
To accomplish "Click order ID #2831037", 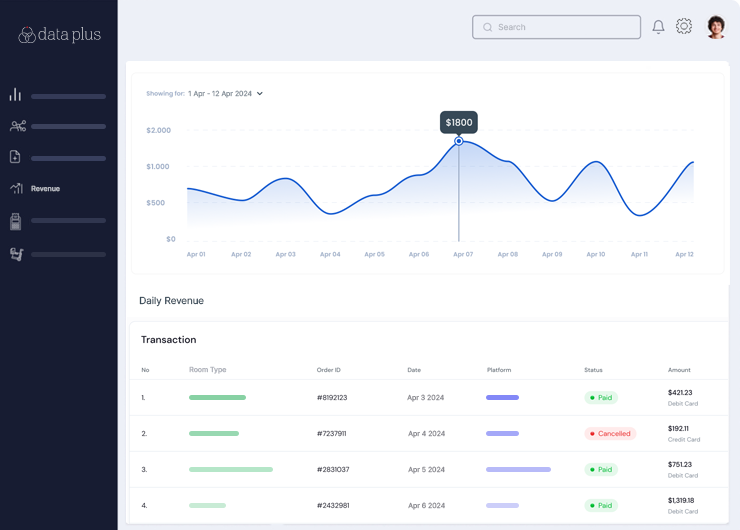I will pyautogui.click(x=333, y=470).
